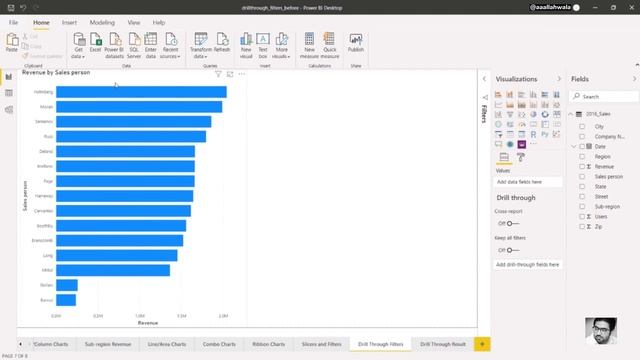The image size is (640, 360).
Task: Select the purple PowerApps visual
Action: pyautogui.click(x=522, y=144)
